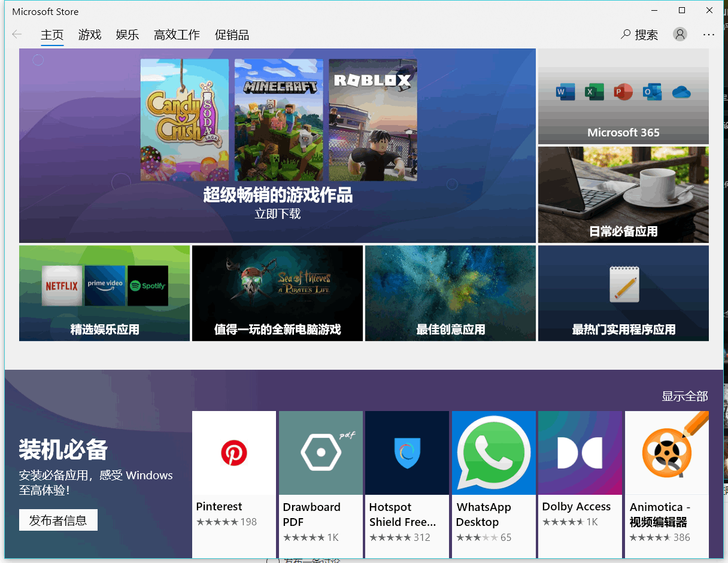Open the 值得一玩的全新电脑游戏 caption
Viewport: 728px width, 563px height.
[x=278, y=329]
